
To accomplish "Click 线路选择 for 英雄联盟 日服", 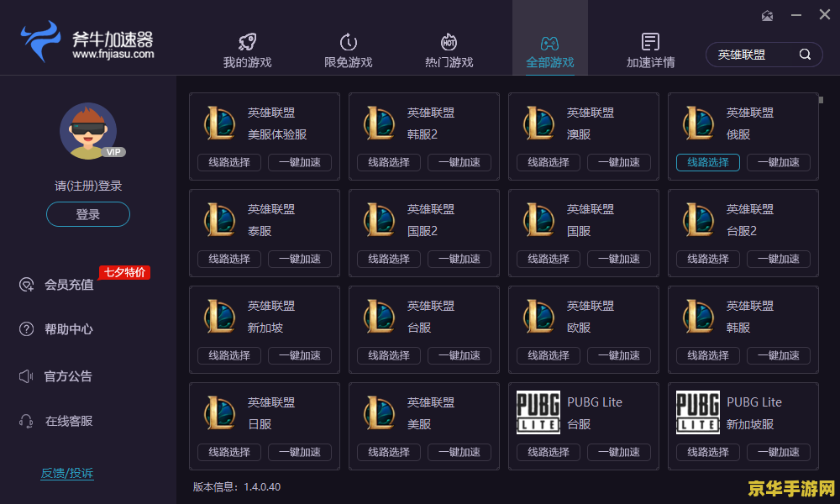I will pos(229,452).
